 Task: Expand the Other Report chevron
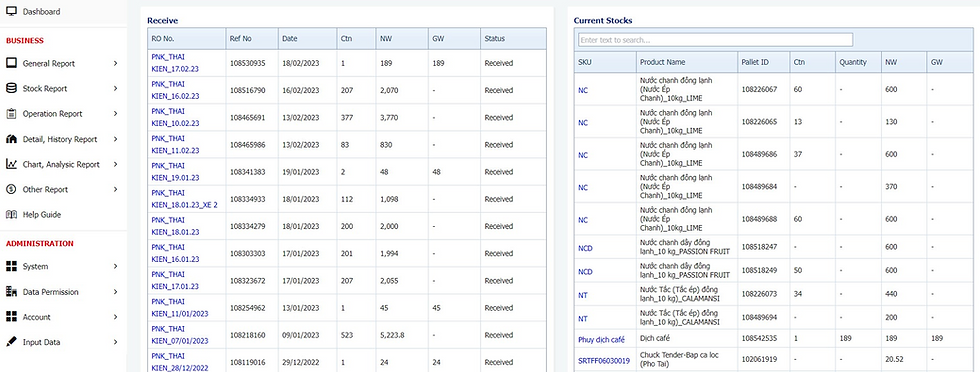[x=116, y=189]
